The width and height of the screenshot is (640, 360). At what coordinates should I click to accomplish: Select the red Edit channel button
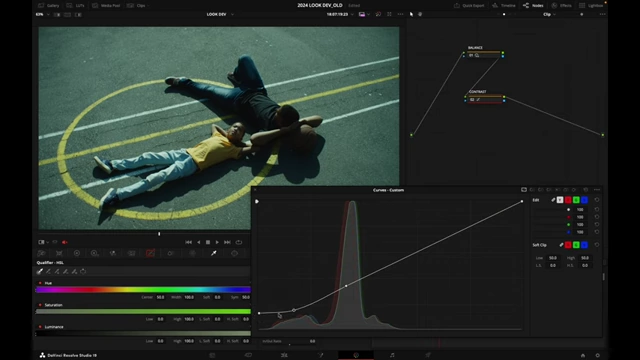568,200
